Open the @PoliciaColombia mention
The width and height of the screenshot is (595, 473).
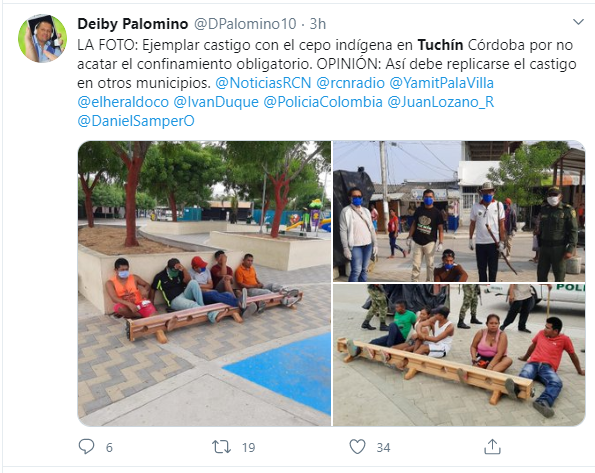click(x=323, y=102)
